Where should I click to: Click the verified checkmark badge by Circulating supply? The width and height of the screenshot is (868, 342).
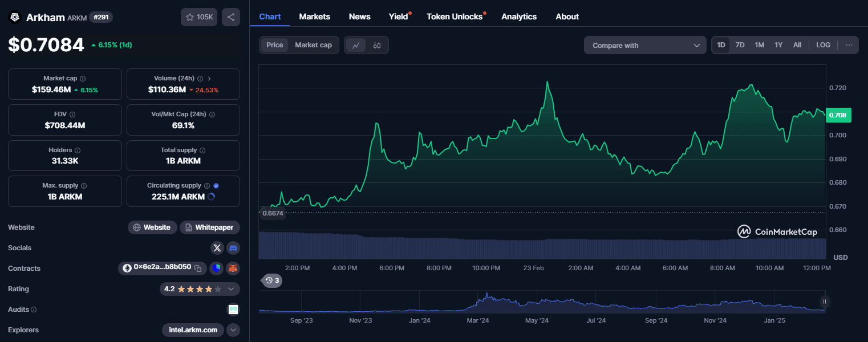coord(216,186)
